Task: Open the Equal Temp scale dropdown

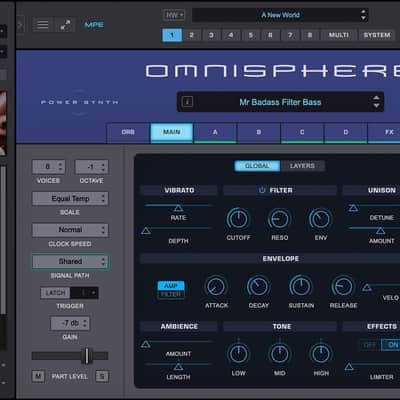Action: tap(70, 198)
